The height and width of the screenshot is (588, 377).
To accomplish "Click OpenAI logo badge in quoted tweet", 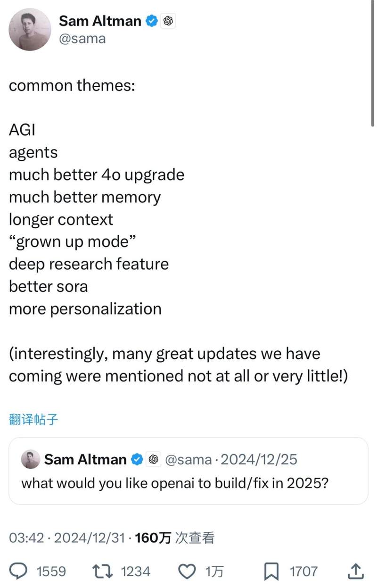I will click(x=153, y=459).
